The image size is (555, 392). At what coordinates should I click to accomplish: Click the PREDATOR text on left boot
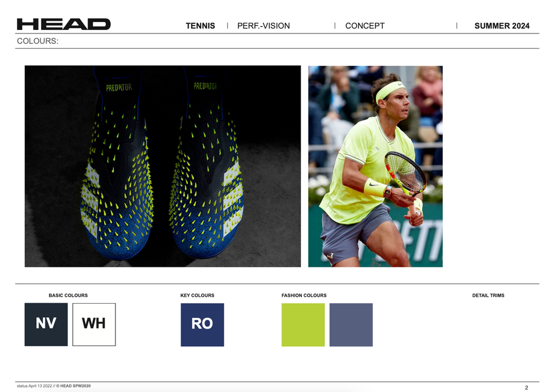(119, 87)
